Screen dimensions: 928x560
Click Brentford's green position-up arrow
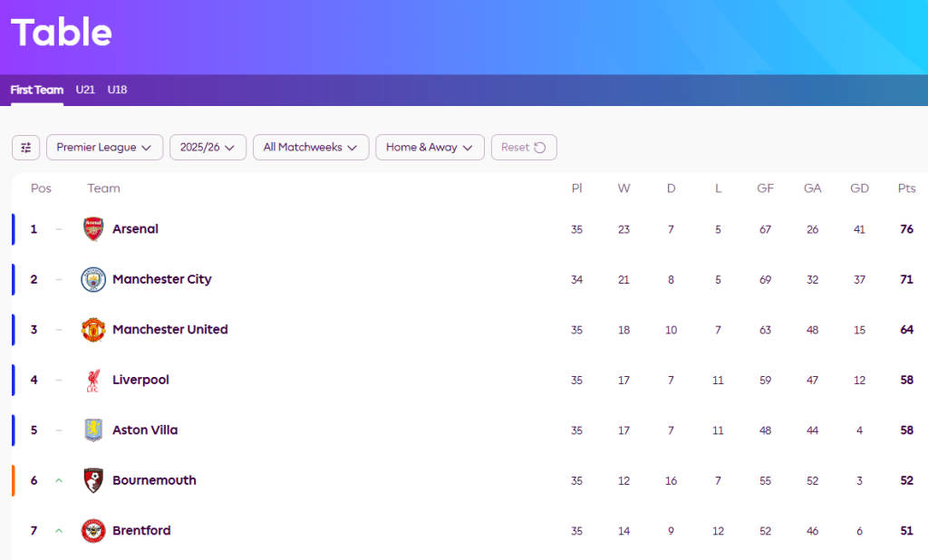tap(59, 531)
